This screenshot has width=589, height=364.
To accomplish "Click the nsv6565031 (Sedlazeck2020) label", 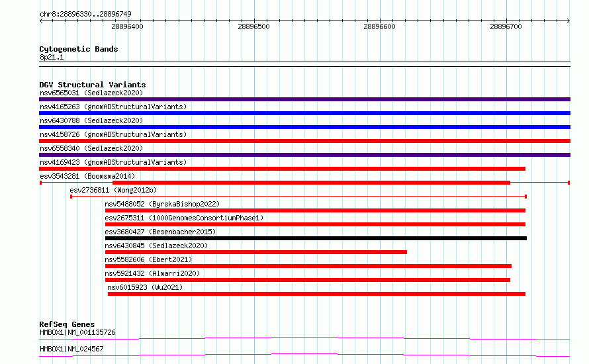I will (91, 93).
